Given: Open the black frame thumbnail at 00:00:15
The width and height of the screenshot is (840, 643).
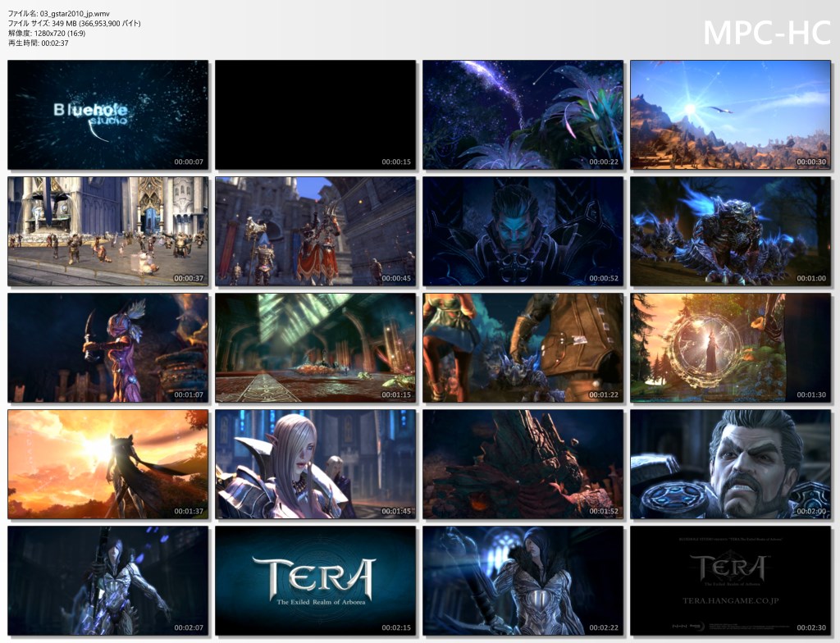Looking at the screenshot, I should point(316,115).
